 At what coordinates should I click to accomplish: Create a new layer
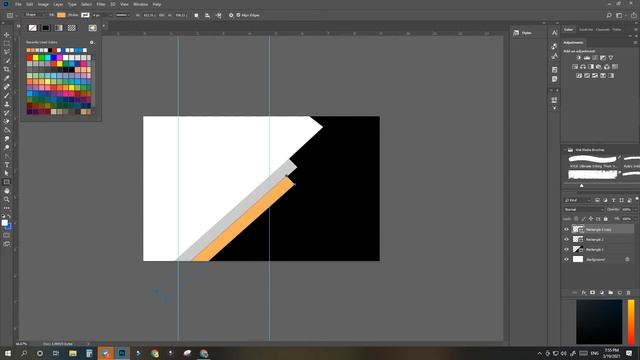pyautogui.click(x=620, y=293)
